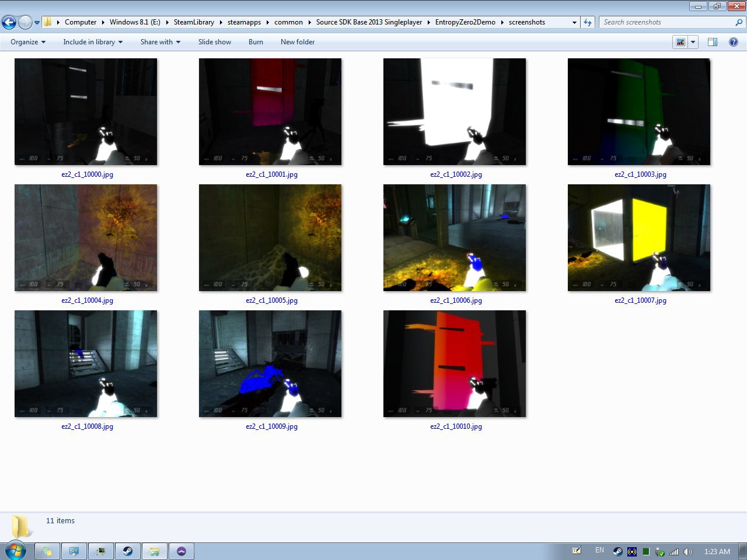Click the network signal bars tray icon
747x560 pixels.
click(674, 551)
